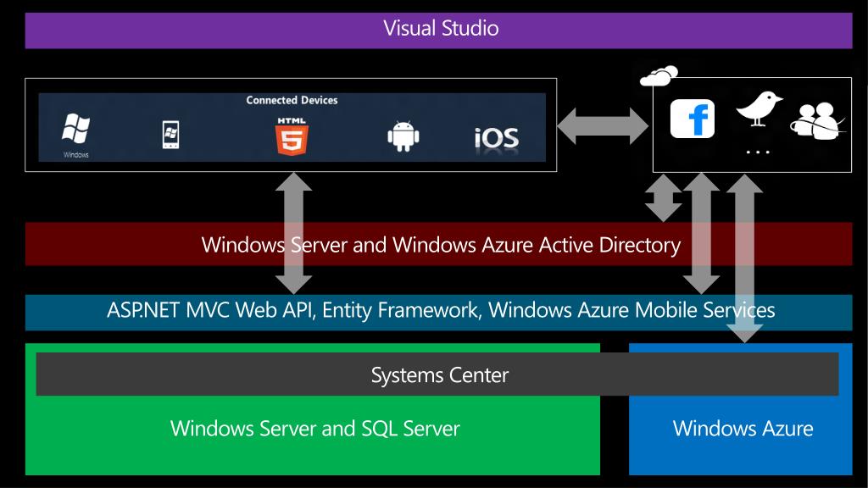Viewport: 868px width, 488px height.
Task: Click the small Windows label text
Action: (75, 155)
